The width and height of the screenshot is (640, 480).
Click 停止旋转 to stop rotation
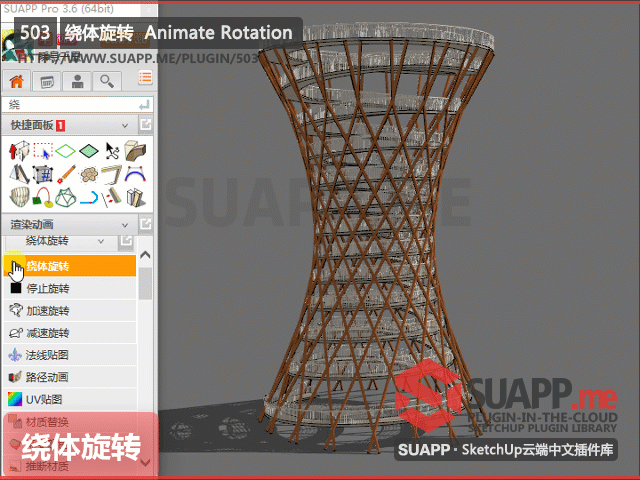[x=70, y=289]
